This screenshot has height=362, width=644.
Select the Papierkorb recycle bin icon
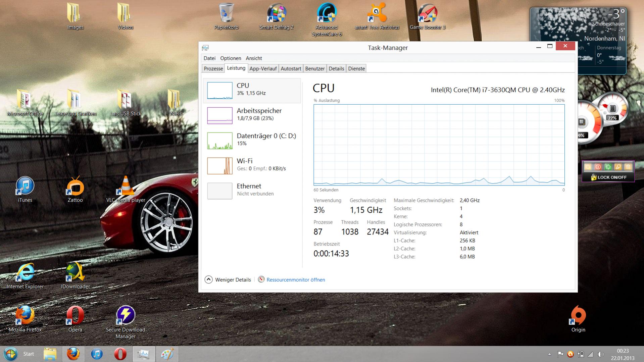[226, 16]
